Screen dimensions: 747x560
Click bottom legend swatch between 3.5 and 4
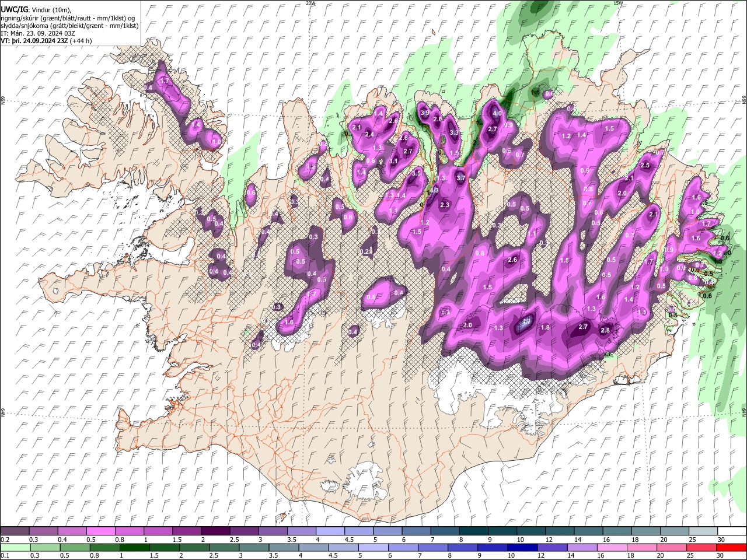[x=283, y=547]
